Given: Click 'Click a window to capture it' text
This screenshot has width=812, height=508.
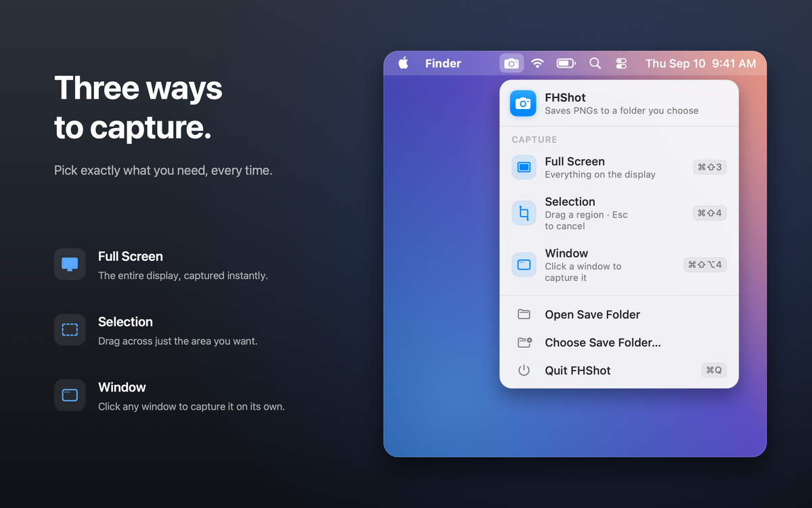Looking at the screenshot, I should pyautogui.click(x=583, y=272).
